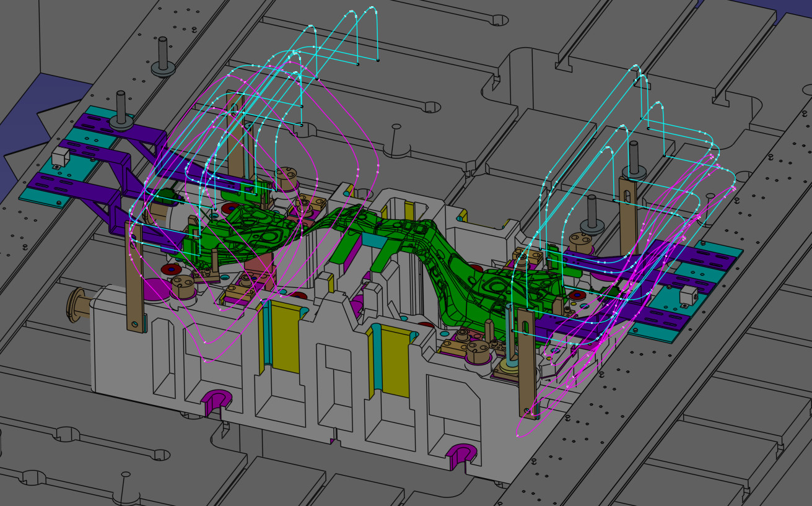Pick the white sensor block on left teal plate

[x=59, y=157]
